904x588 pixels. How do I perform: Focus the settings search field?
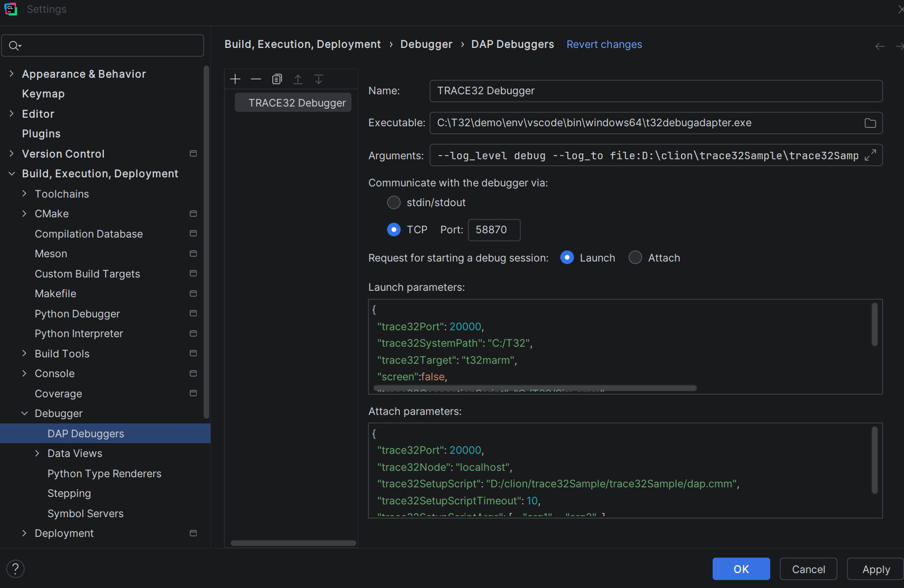click(x=103, y=46)
